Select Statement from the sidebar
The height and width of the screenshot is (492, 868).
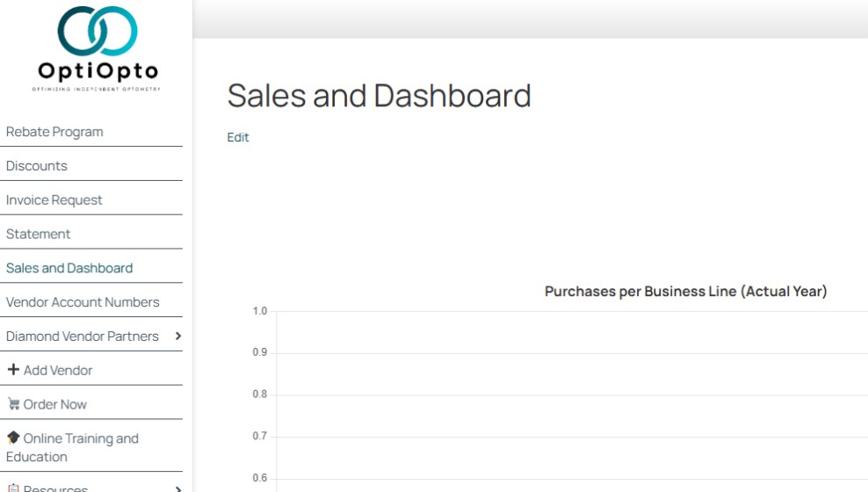click(x=38, y=234)
